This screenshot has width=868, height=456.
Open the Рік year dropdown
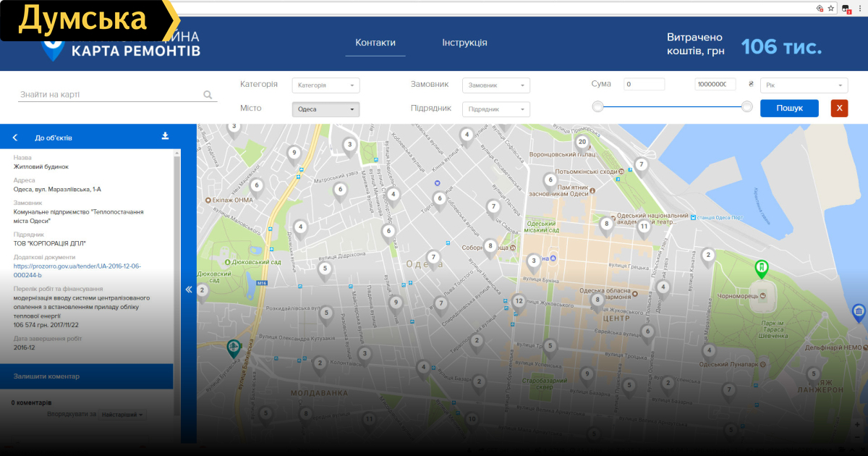(x=804, y=85)
